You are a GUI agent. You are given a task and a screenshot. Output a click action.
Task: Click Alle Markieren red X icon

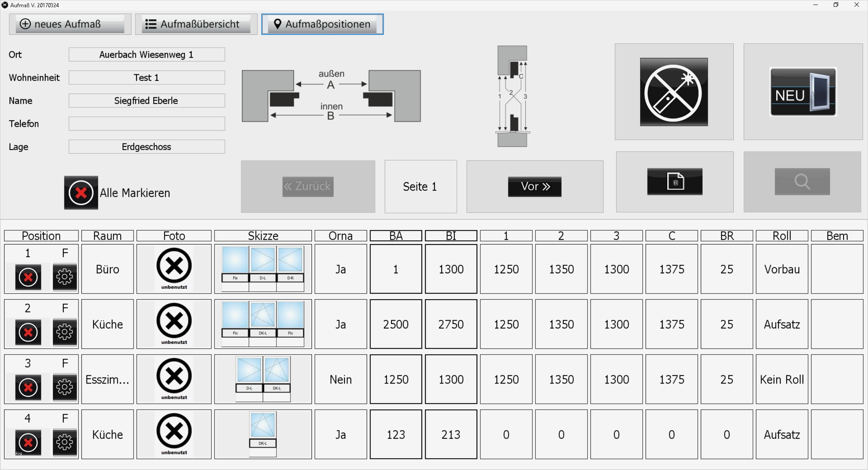coord(81,193)
